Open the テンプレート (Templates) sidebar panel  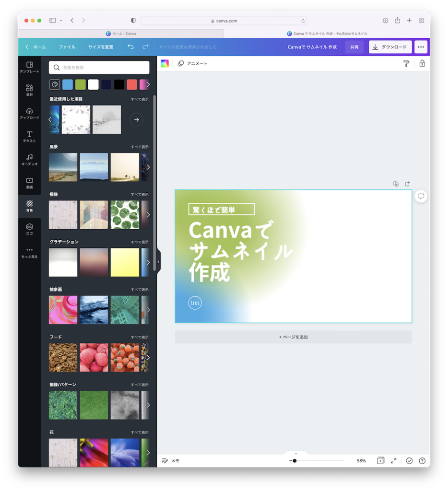[29, 67]
